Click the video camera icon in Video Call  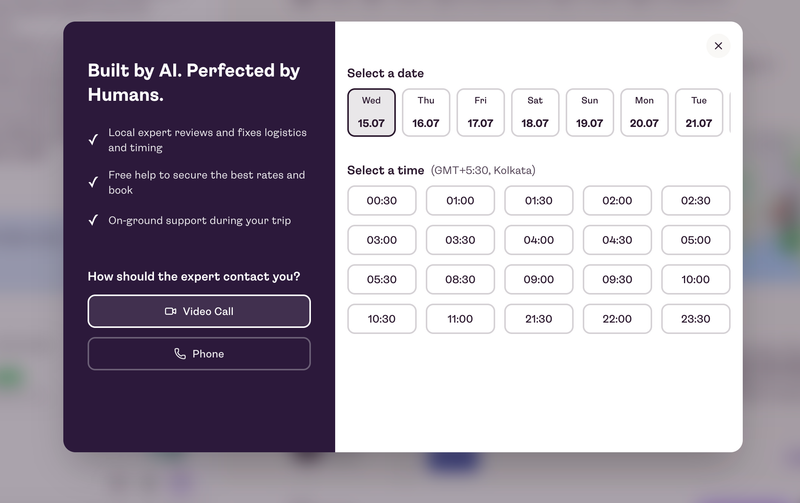pos(170,311)
